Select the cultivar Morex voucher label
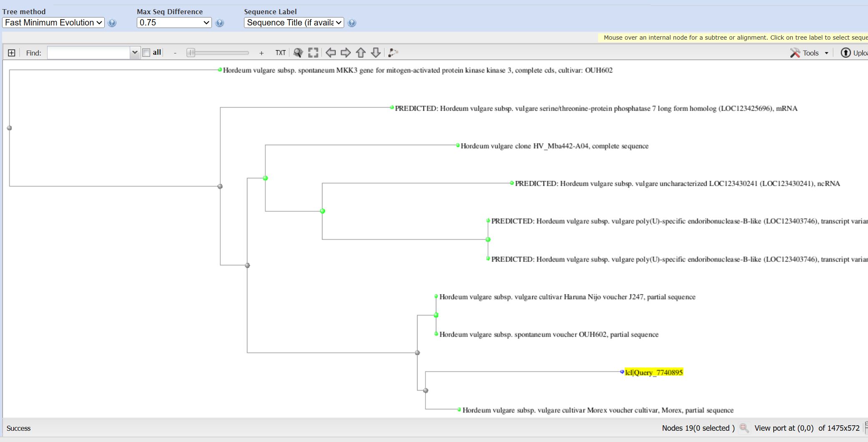The width and height of the screenshot is (868, 442). tap(598, 410)
